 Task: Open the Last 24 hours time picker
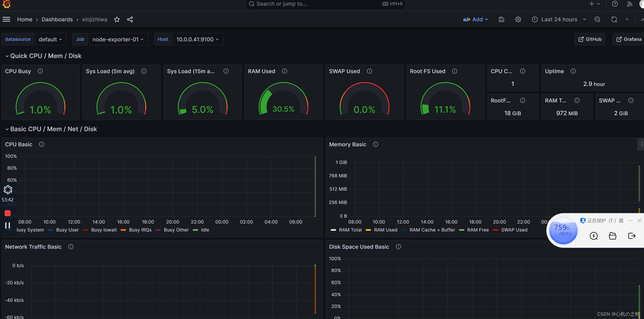tap(559, 20)
